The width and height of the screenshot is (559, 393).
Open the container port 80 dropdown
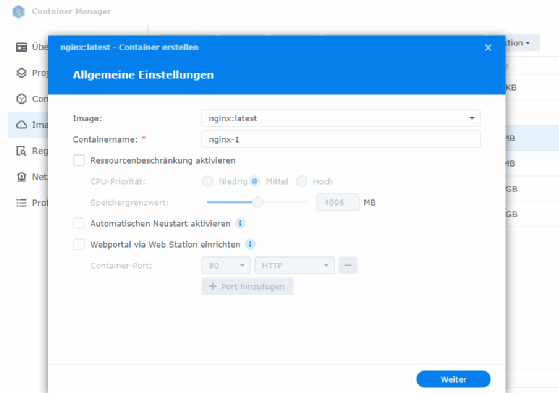(x=226, y=265)
